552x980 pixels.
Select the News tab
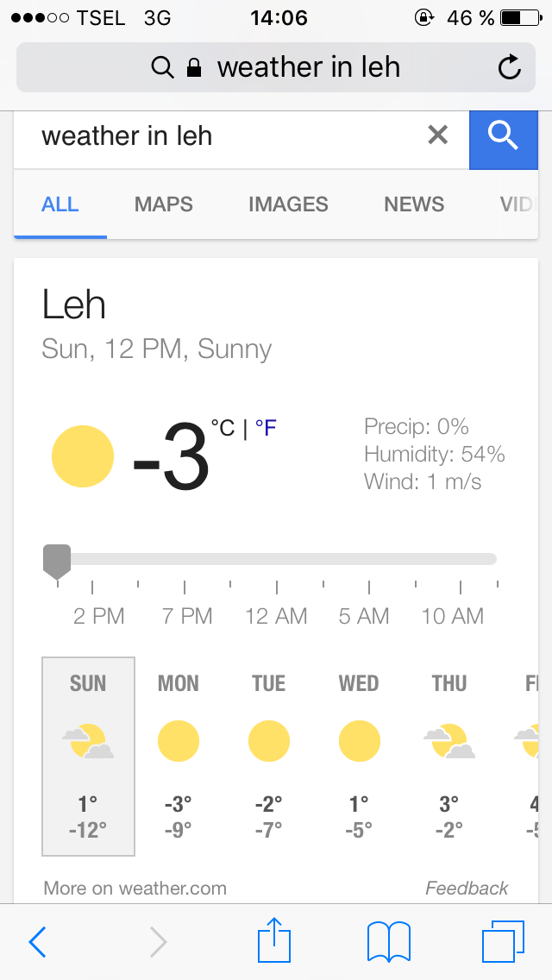click(x=414, y=204)
